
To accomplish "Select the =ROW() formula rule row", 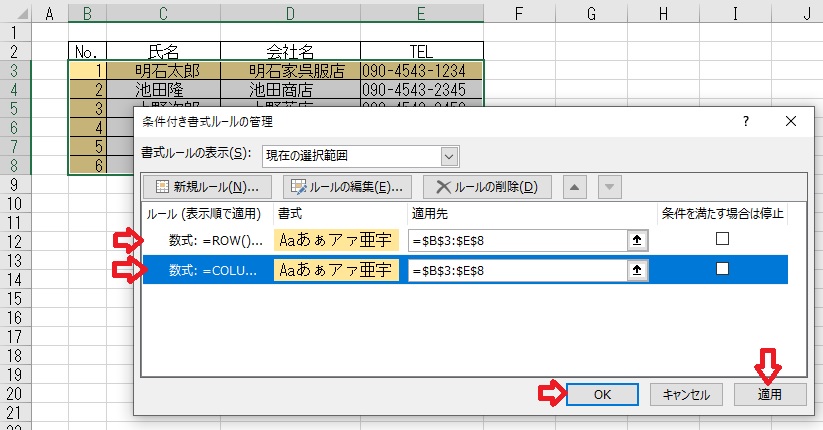I will coord(214,240).
